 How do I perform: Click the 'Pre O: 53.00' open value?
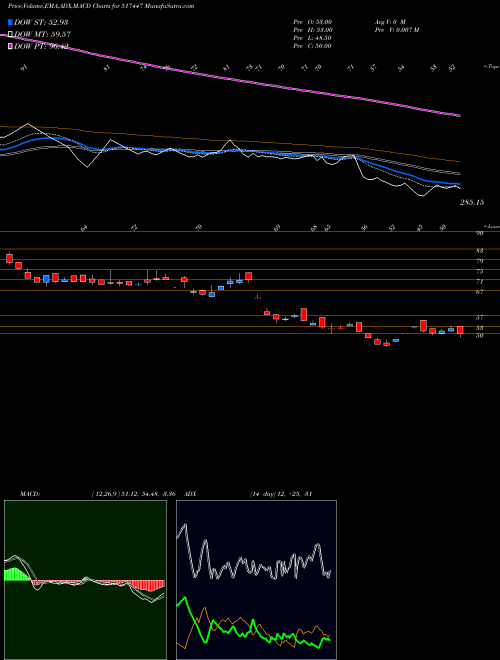click(x=313, y=22)
